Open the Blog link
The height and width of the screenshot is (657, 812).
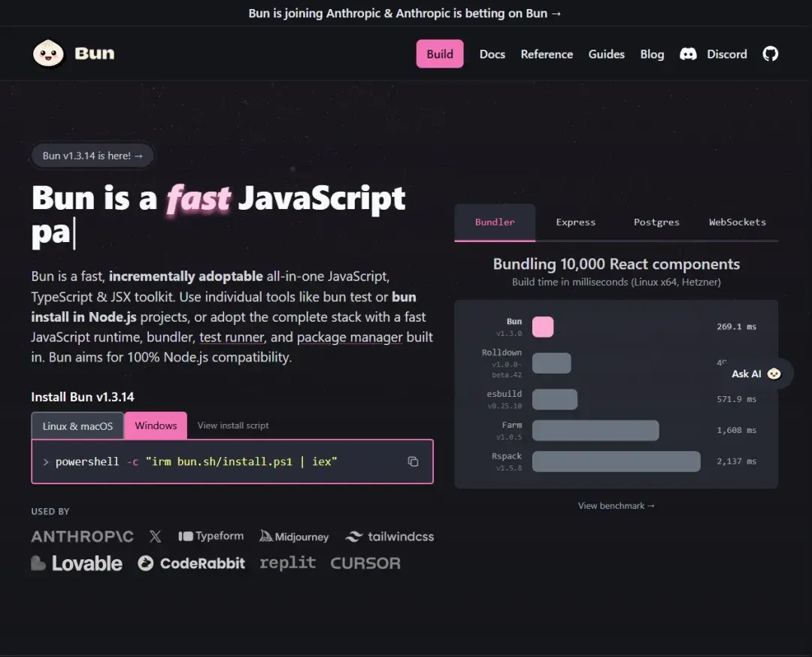point(652,54)
